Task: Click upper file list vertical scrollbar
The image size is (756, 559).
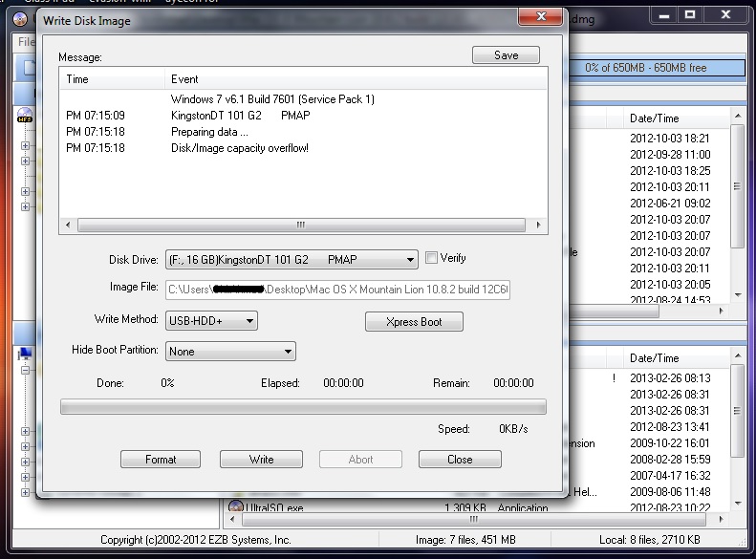Action: tap(737, 186)
